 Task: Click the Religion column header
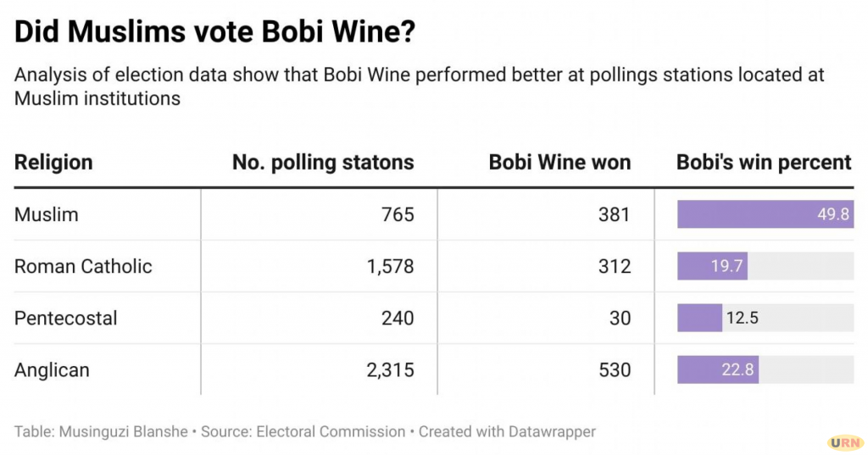[x=53, y=163]
